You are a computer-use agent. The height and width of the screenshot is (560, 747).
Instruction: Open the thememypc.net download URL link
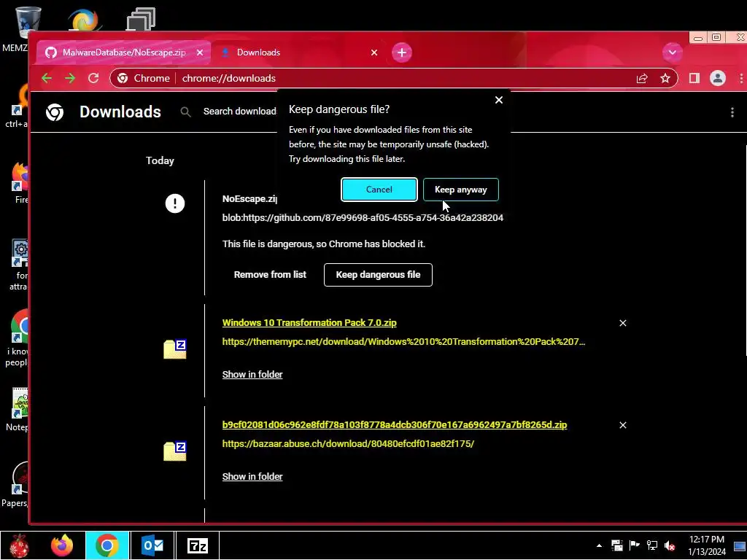tap(403, 341)
